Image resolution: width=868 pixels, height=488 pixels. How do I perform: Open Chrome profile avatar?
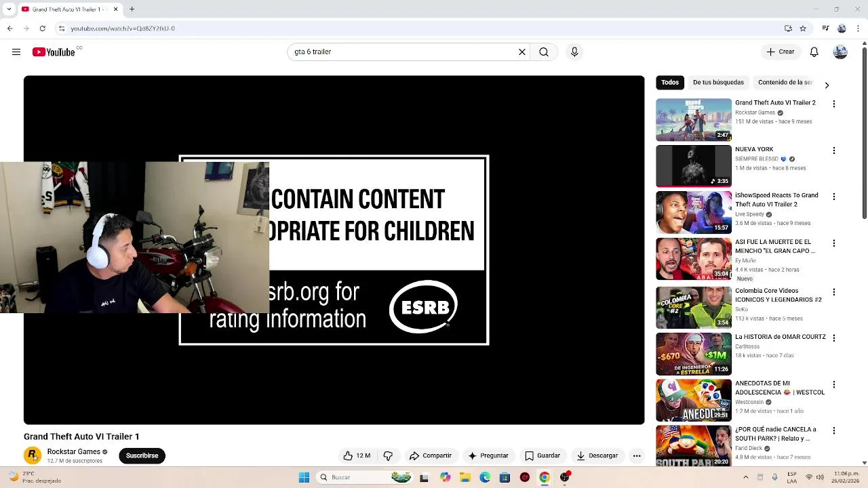pyautogui.click(x=842, y=28)
